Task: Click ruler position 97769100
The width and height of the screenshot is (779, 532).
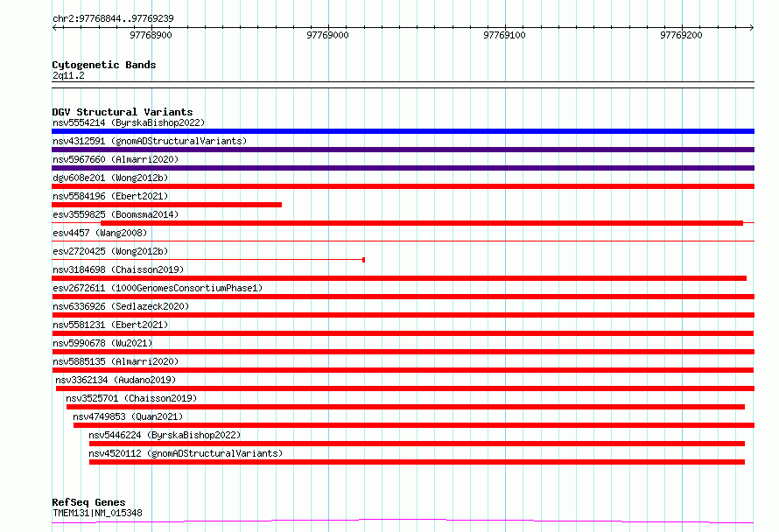Action: pos(504,35)
